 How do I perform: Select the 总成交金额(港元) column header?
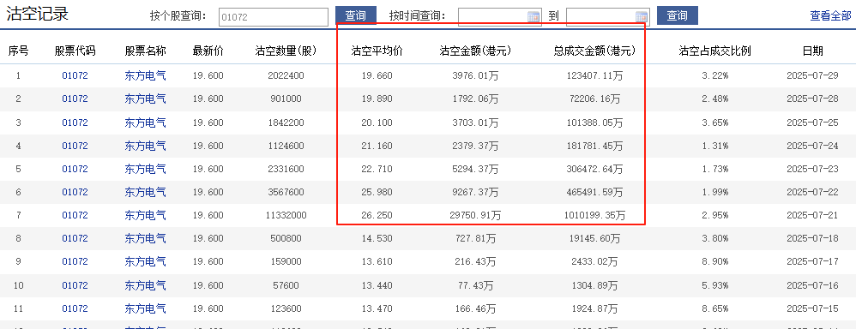594,51
